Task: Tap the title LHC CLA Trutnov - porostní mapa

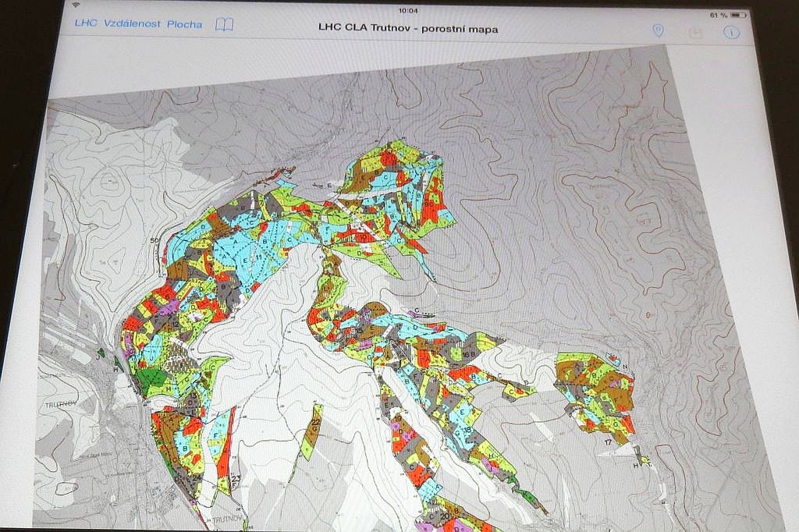Action: click(x=408, y=29)
